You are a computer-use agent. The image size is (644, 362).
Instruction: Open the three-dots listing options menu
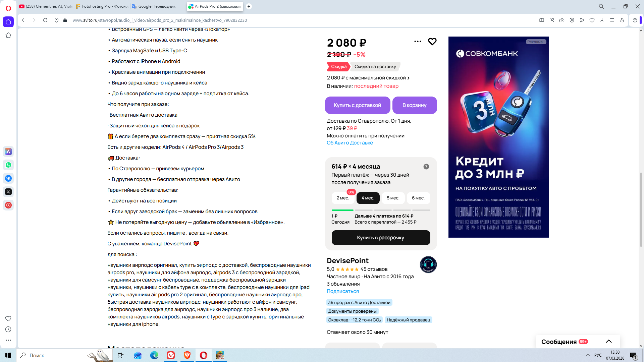418,42
